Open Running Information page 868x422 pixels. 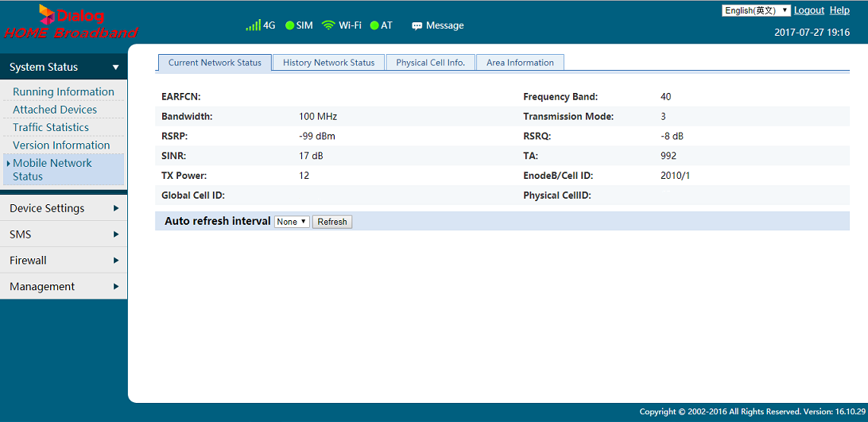pos(64,92)
